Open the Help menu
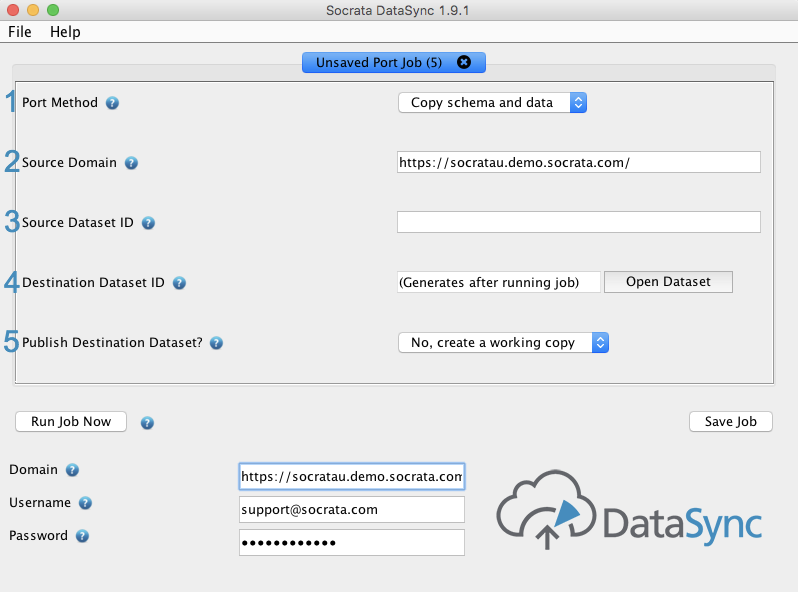 (x=65, y=32)
